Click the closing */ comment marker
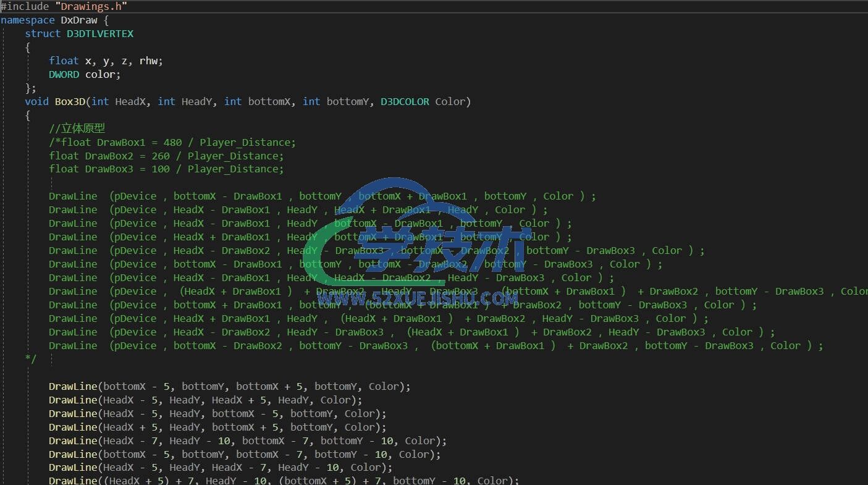Image resolution: width=868 pixels, height=485 pixels. (31, 359)
